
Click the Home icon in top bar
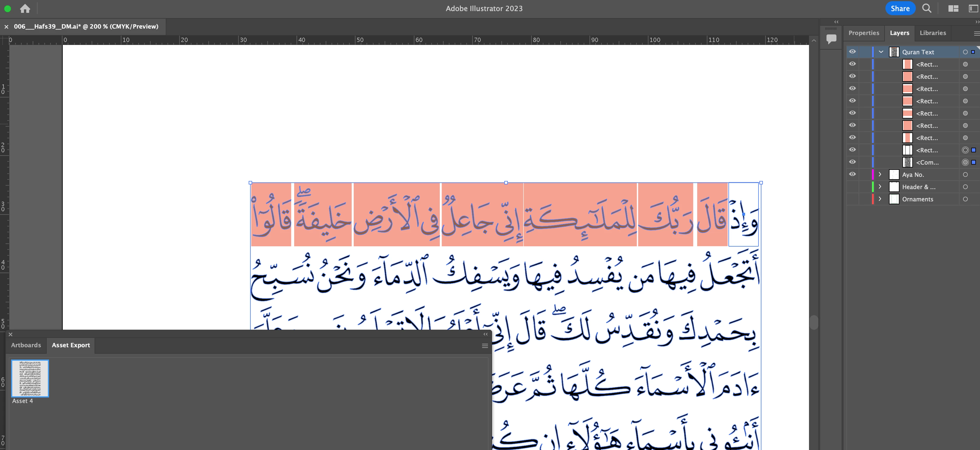(25, 8)
